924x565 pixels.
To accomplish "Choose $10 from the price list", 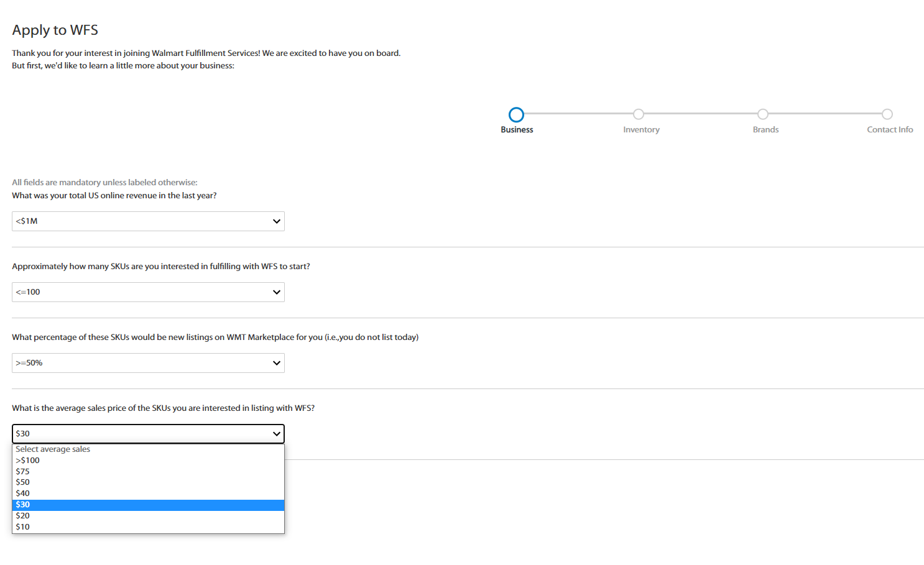I will pos(148,527).
